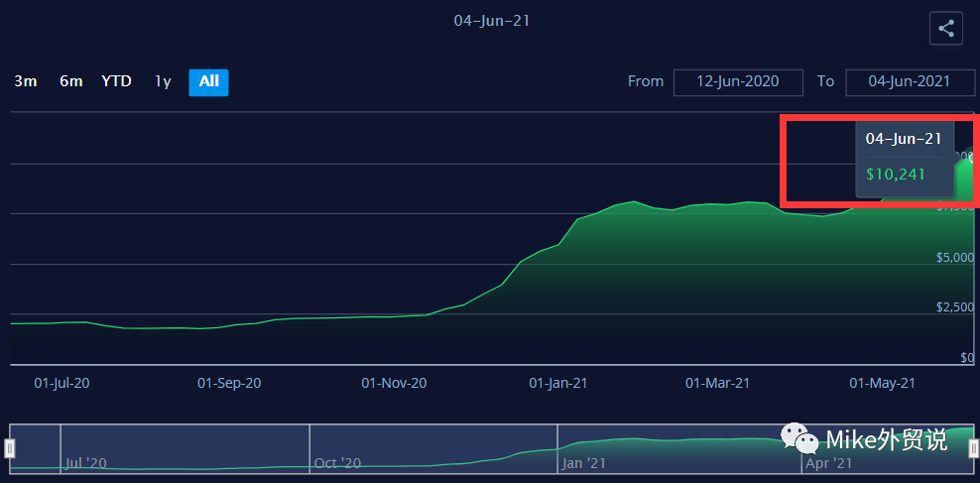Select Jan '21 in the navigator strip

pos(583,462)
